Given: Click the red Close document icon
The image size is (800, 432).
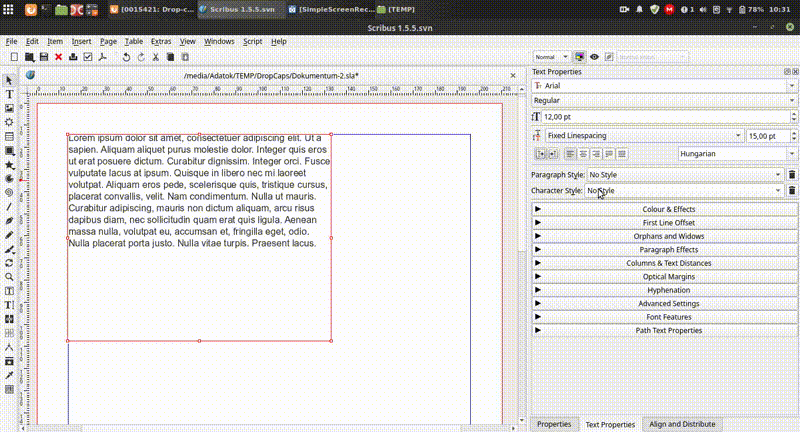Looking at the screenshot, I should pos(58,57).
